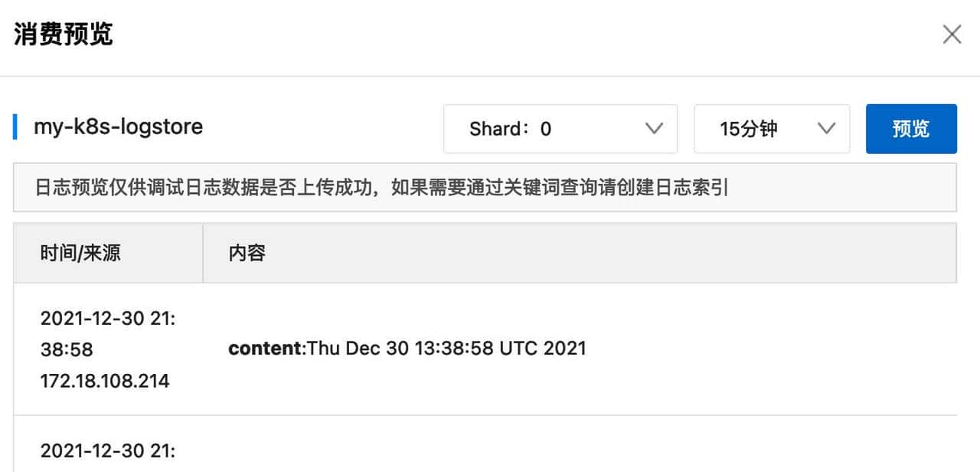The width and height of the screenshot is (980, 472).
Task: Click the second row's partial timestamp
Action: [107, 451]
